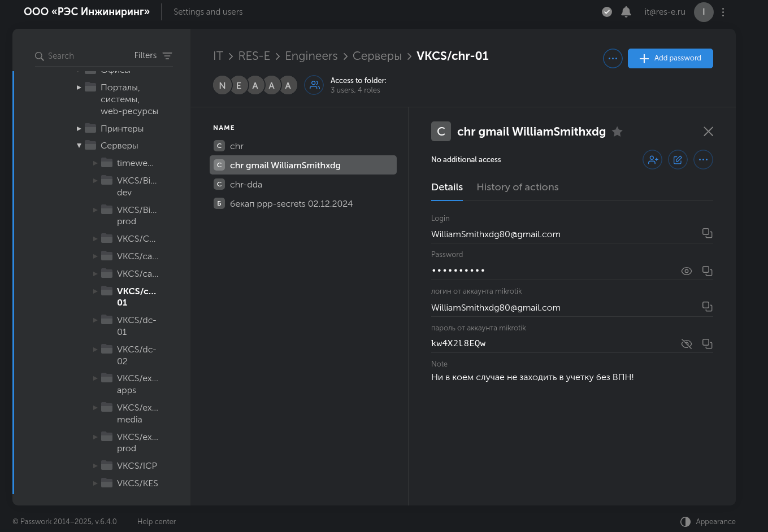Select the chr-dda password entry

point(246,185)
